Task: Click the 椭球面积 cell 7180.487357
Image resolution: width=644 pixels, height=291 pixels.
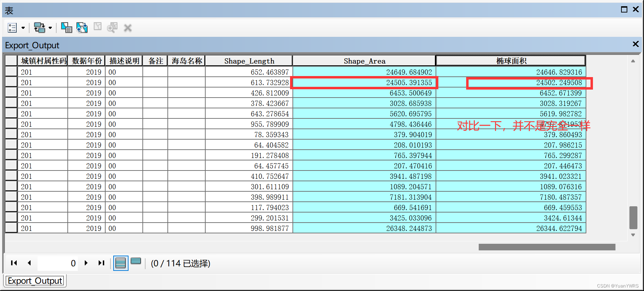Action: (x=511, y=197)
